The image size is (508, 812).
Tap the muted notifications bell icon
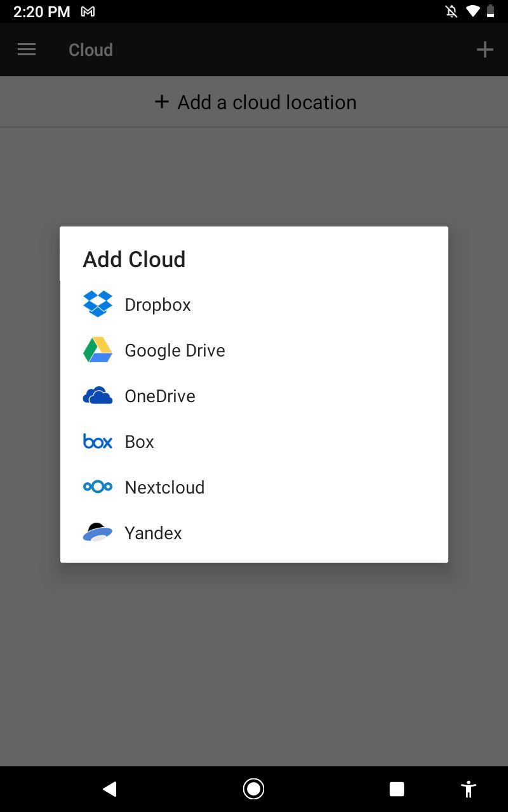point(451,11)
